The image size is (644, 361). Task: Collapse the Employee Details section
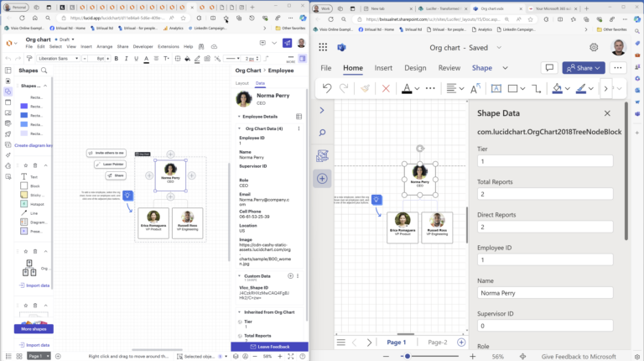tap(240, 117)
